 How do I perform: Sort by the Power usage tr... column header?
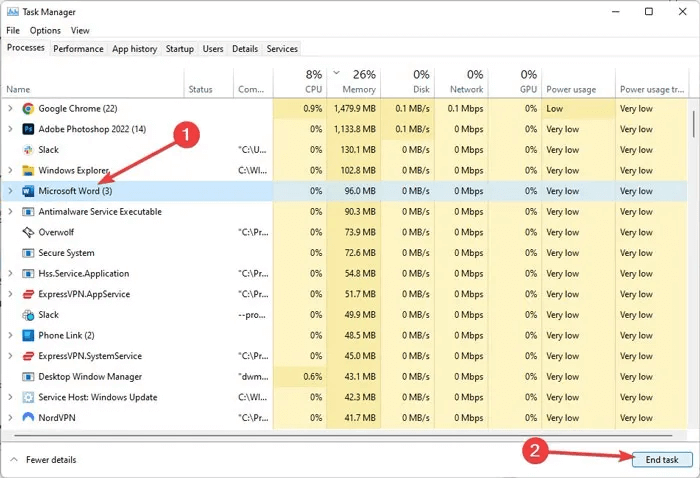coord(651,83)
